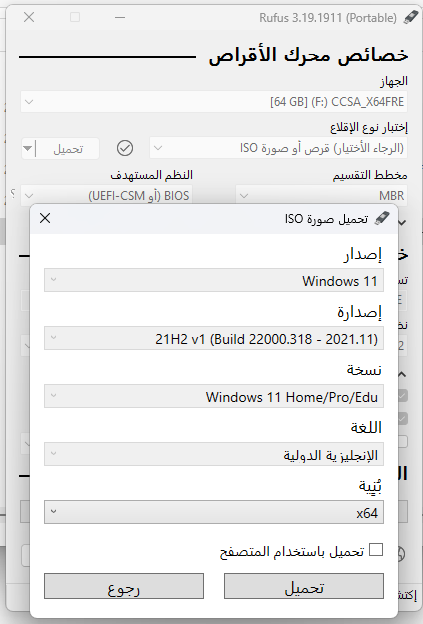This screenshot has height=624, width=423.
Task: Click the خصائص محرك الأقراص heading
Action: pos(309,55)
